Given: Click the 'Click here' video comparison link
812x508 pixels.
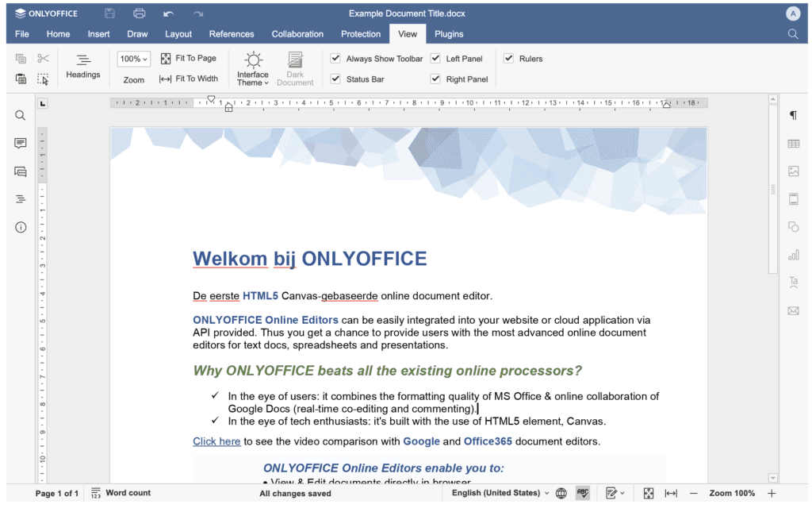Looking at the screenshot, I should [x=216, y=441].
